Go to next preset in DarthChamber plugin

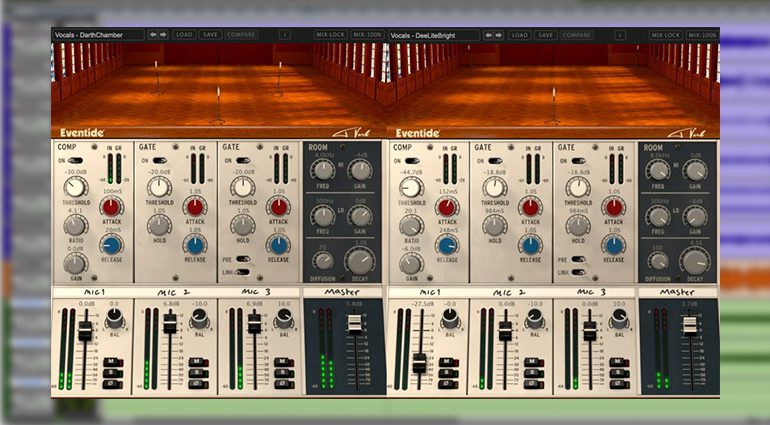(x=164, y=35)
